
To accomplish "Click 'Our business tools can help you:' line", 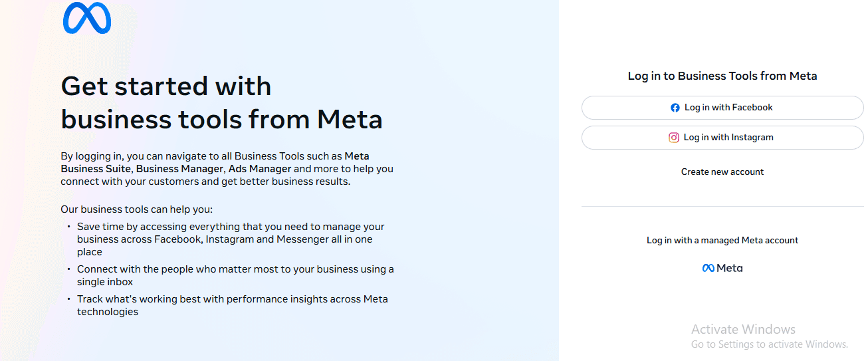I will [136, 209].
